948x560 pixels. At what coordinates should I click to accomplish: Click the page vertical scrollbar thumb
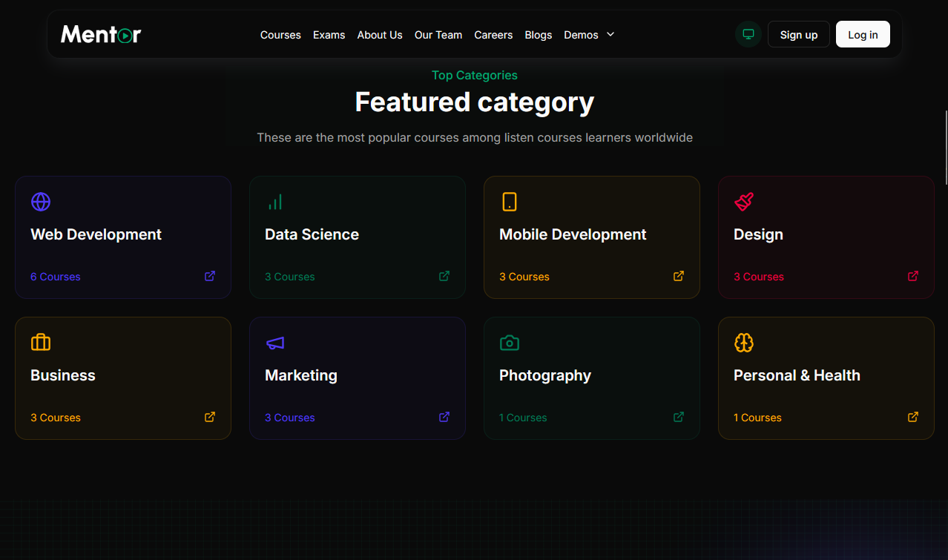coord(945,147)
